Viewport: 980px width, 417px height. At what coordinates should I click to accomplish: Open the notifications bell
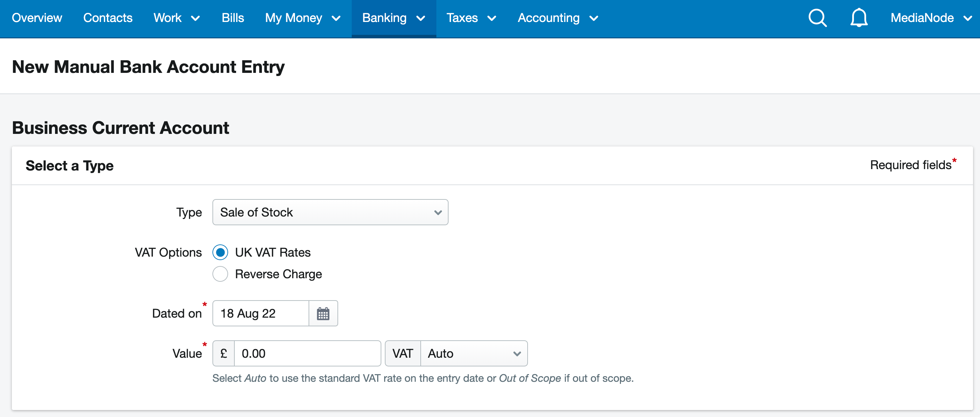[x=859, y=18]
